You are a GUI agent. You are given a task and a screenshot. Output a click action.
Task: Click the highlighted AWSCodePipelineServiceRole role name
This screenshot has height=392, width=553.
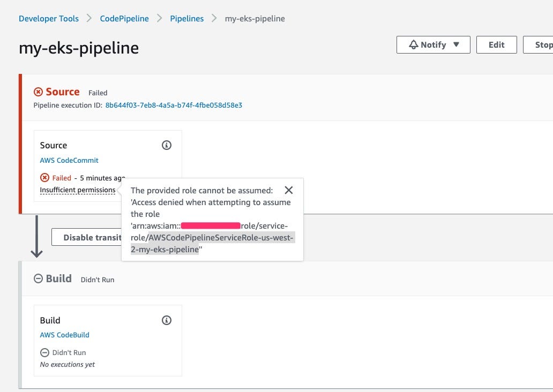pos(213,243)
